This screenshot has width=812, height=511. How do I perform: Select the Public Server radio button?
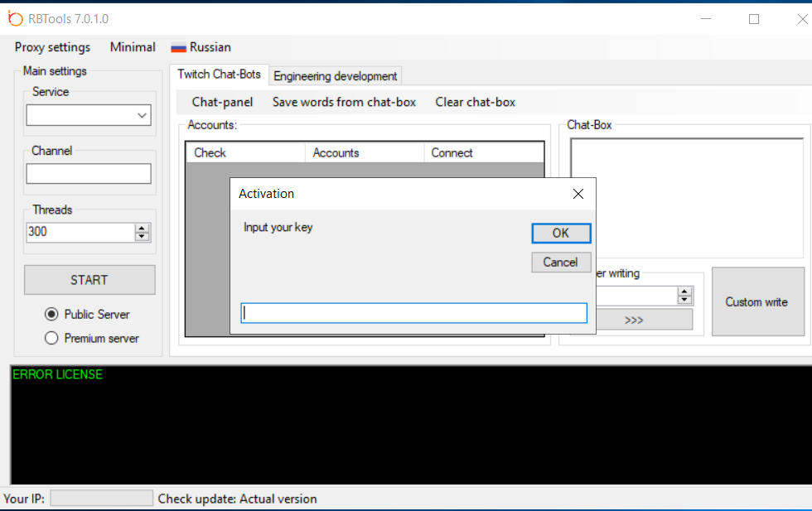(x=51, y=314)
